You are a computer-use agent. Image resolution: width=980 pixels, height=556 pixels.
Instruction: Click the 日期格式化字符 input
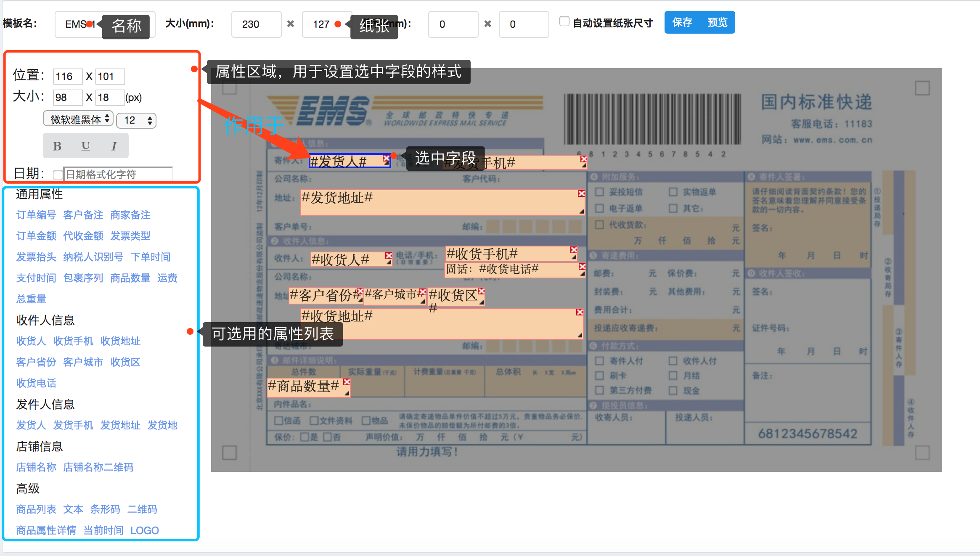click(118, 175)
